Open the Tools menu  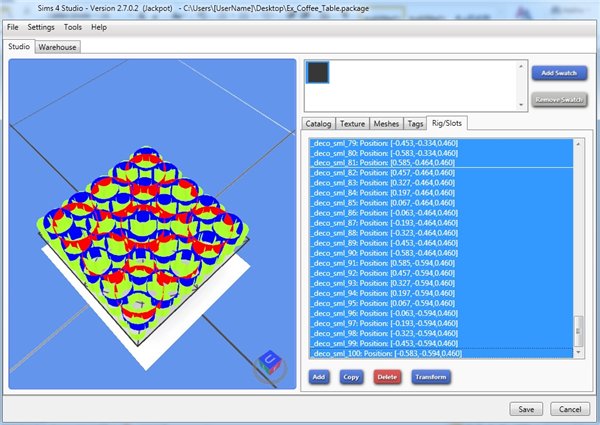click(73, 27)
